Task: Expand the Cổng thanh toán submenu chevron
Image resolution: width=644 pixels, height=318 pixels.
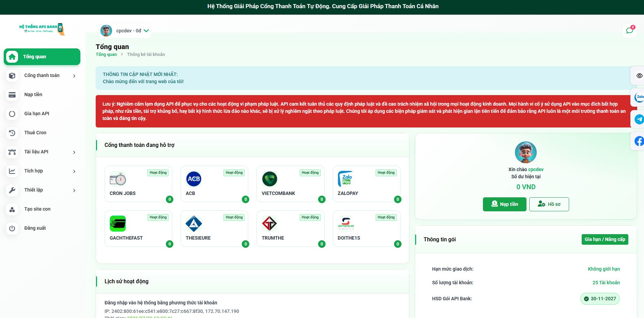Action: click(74, 76)
